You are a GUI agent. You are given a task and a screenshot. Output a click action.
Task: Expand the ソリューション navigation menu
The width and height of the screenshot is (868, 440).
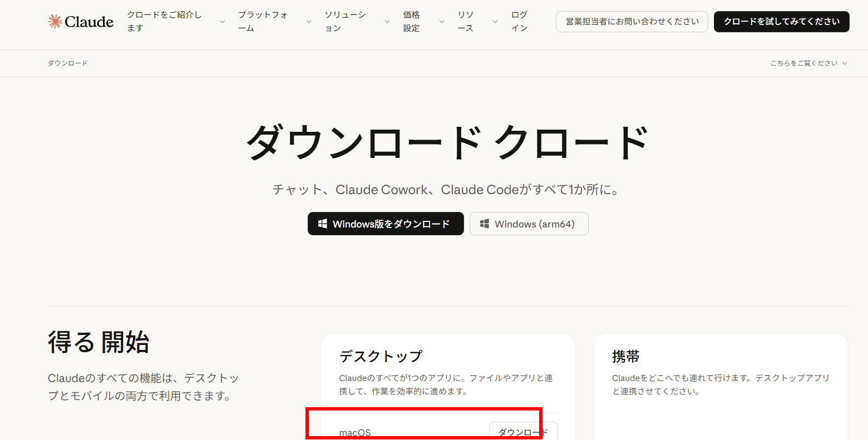[x=345, y=21]
